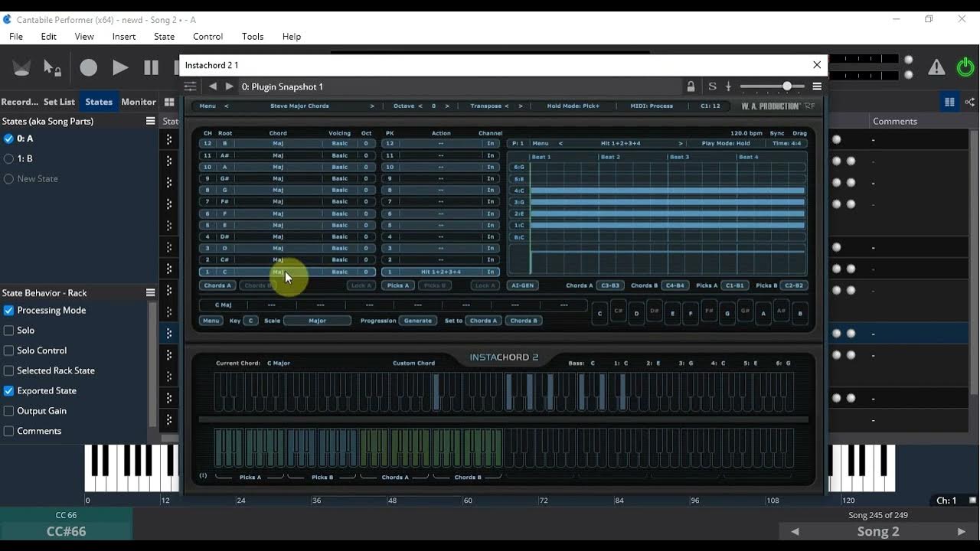Switch to table view grid icon
The height and width of the screenshot is (551, 980).
click(949, 102)
